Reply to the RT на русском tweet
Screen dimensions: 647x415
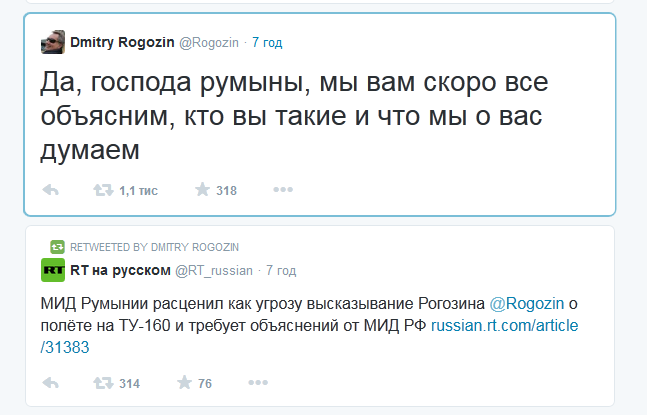[x=51, y=383]
